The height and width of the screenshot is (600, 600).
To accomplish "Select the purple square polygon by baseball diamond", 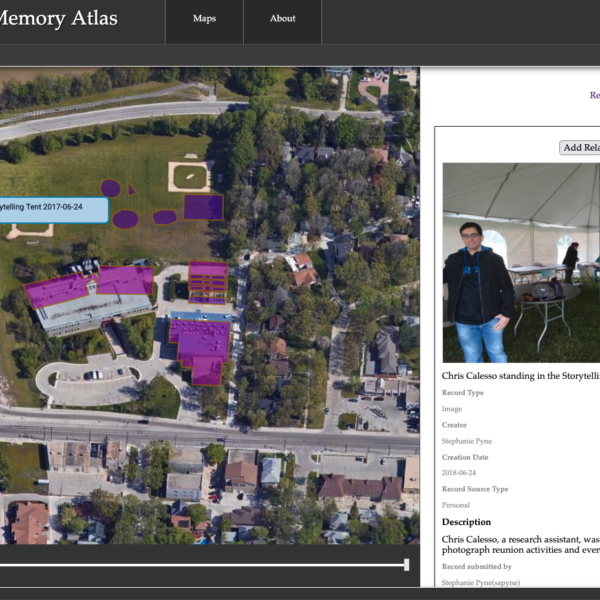I will pos(203,207).
